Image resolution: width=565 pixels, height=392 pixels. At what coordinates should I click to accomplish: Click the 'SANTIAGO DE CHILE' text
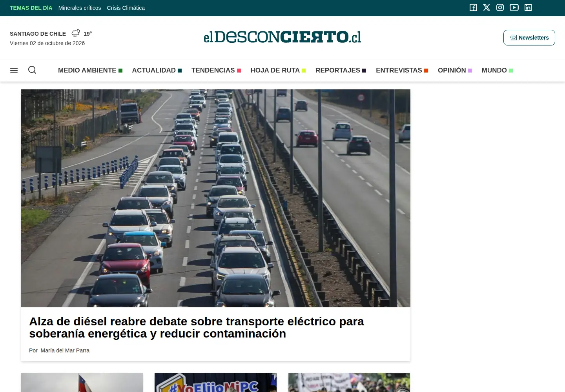point(38,34)
